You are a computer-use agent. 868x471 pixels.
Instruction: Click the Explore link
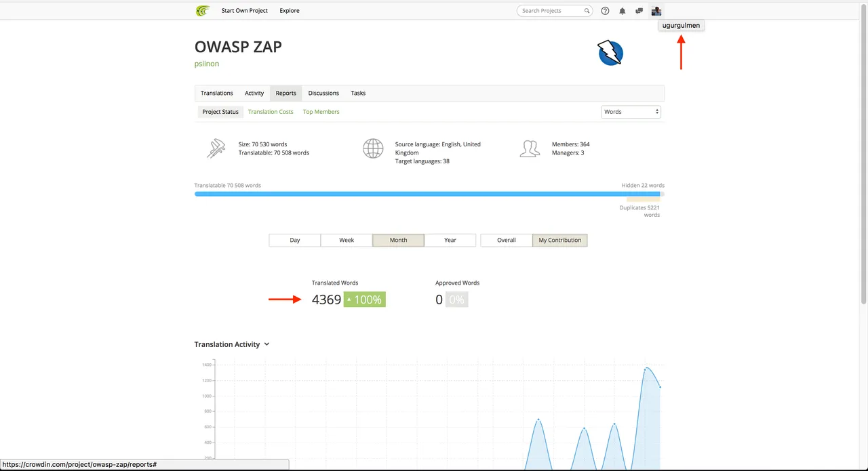click(x=290, y=11)
